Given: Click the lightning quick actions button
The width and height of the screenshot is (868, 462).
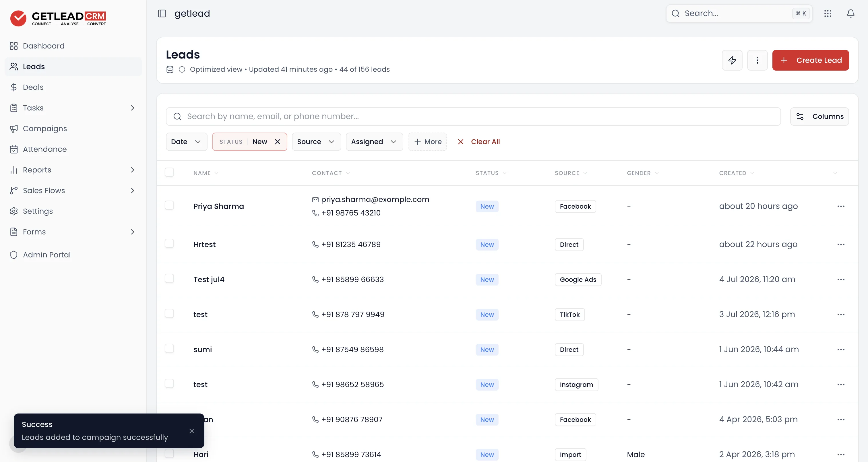Looking at the screenshot, I should tap(732, 60).
